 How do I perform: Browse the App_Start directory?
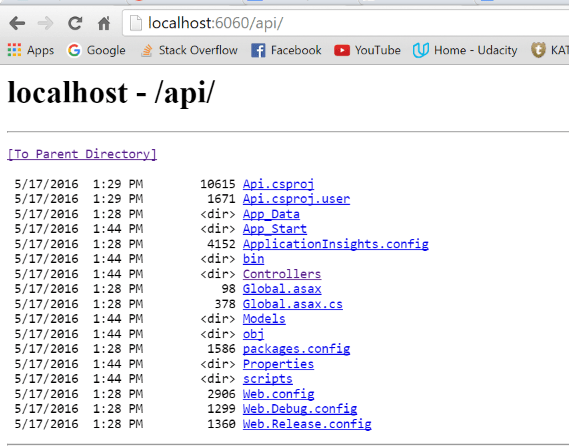275,229
